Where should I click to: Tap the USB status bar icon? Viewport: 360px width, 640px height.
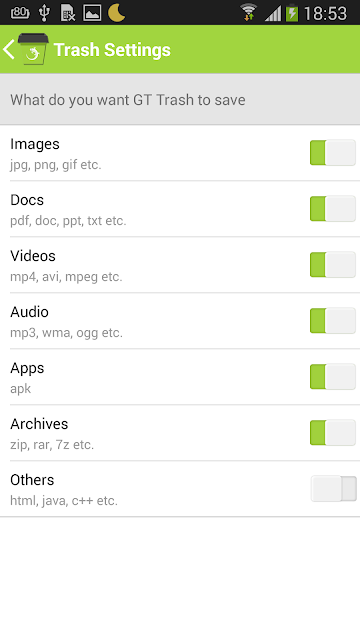tap(44, 13)
